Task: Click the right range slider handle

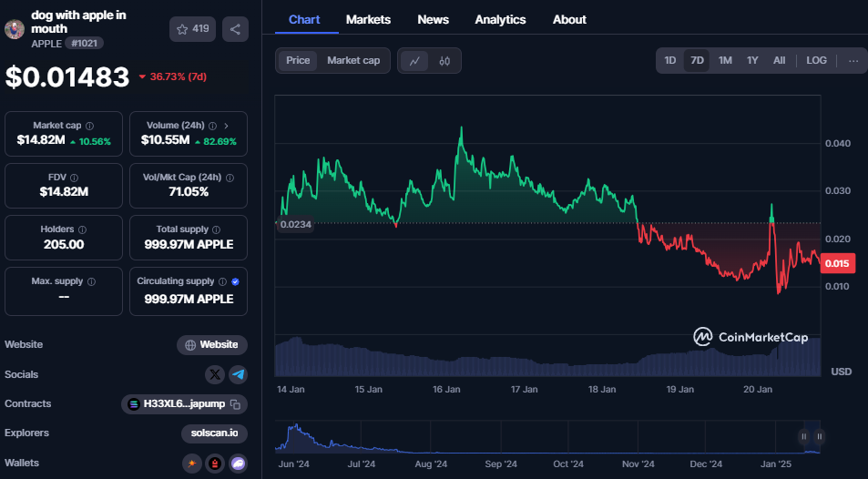Action: 820,437
